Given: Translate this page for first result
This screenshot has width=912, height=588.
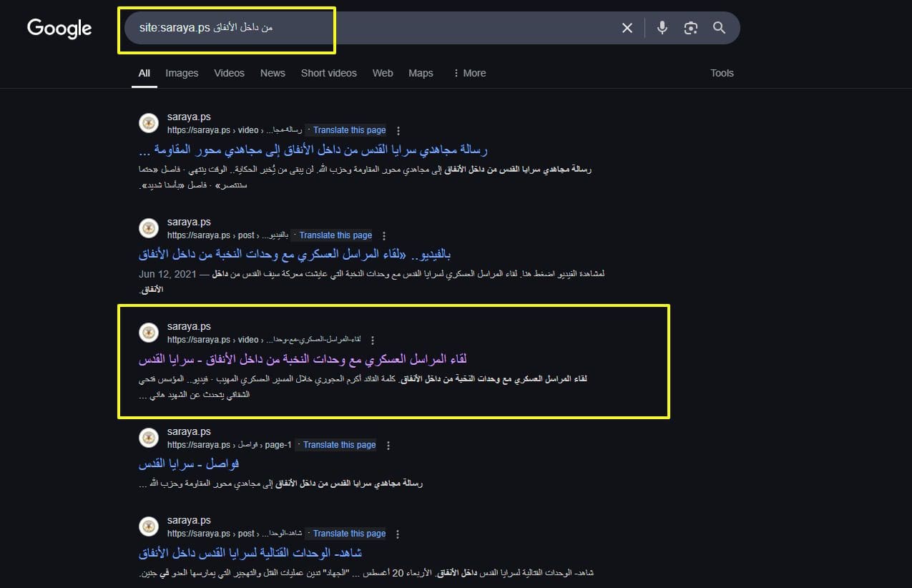Looking at the screenshot, I should tap(349, 130).
